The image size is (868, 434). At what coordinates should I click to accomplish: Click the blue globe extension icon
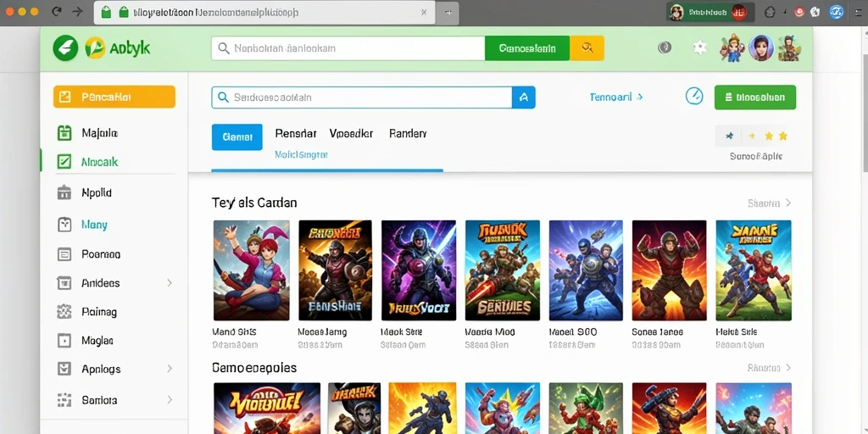tap(837, 12)
